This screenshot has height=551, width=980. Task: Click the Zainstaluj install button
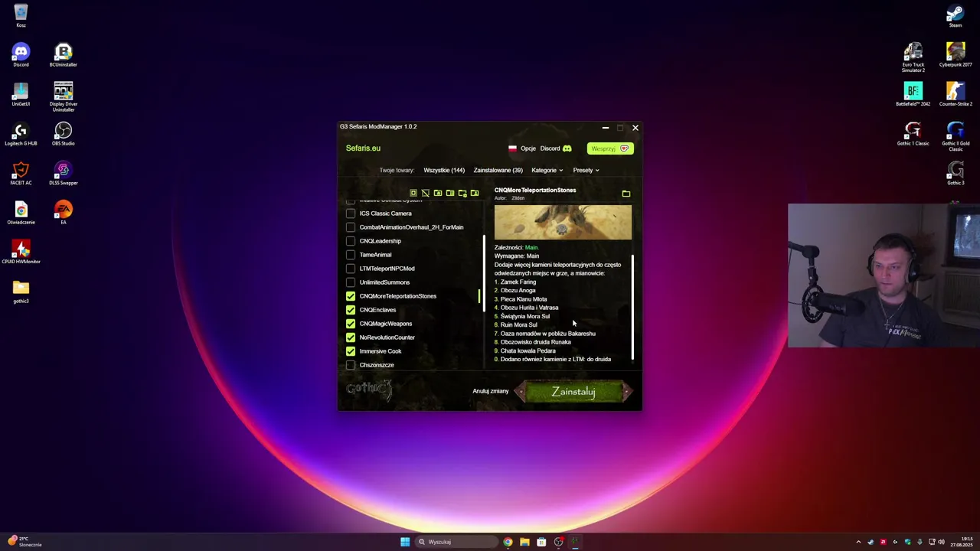573,392
